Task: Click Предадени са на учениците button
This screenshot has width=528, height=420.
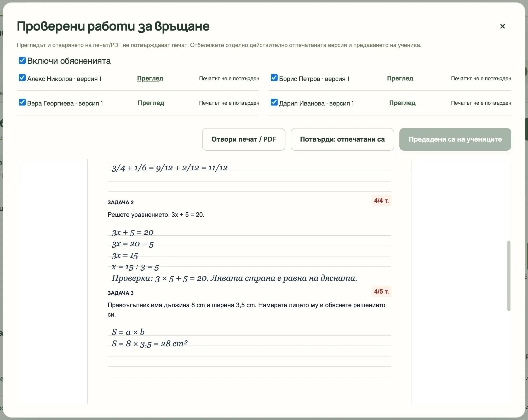Action: [455, 139]
